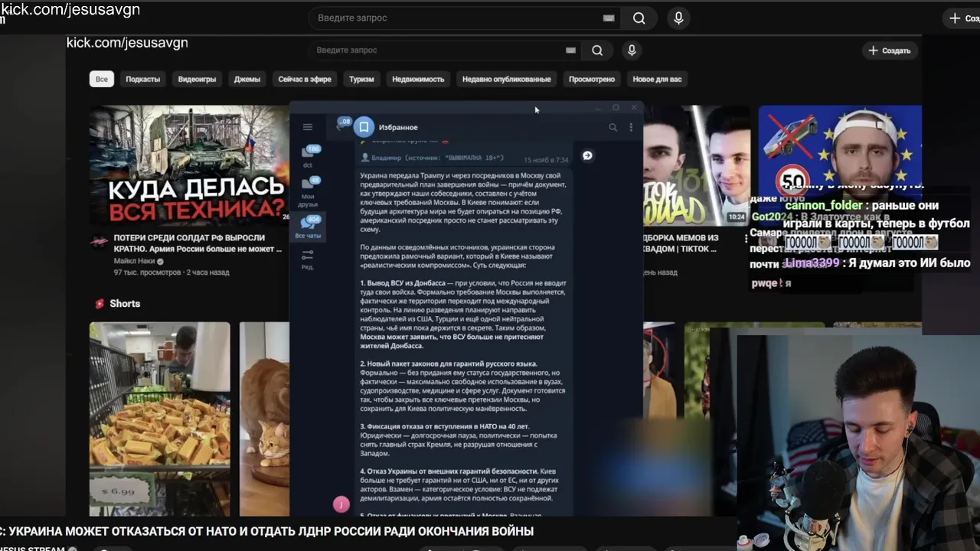Open the Мои друзья chat folder

(309, 191)
